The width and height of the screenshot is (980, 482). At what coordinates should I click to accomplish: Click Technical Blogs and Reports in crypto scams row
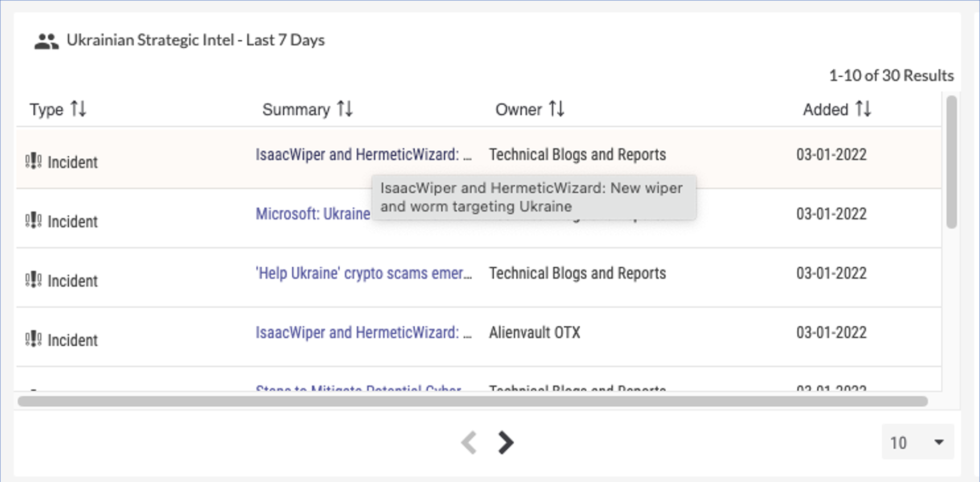pyautogui.click(x=577, y=273)
